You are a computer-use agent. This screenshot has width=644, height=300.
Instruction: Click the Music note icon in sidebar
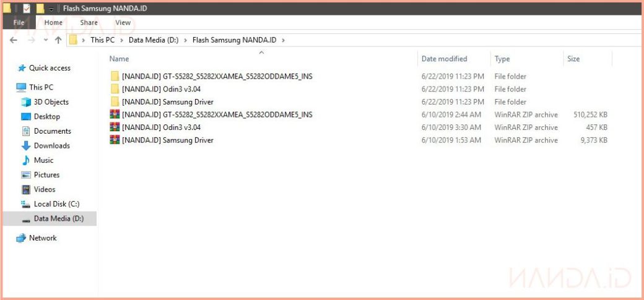26,160
